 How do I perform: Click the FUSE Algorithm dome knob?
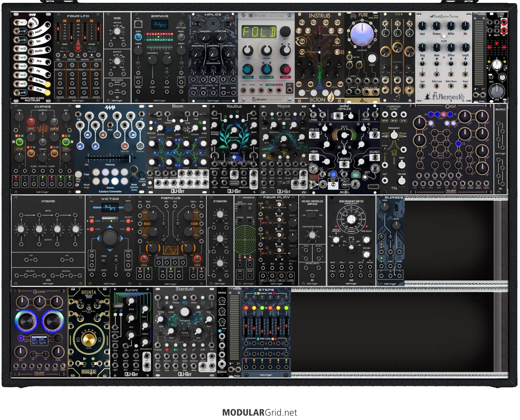pos(362,34)
